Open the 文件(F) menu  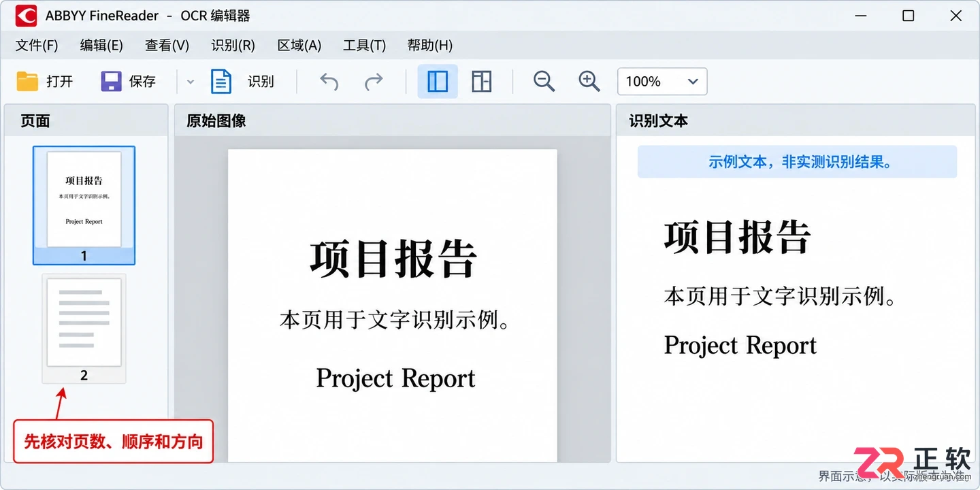[x=37, y=46]
